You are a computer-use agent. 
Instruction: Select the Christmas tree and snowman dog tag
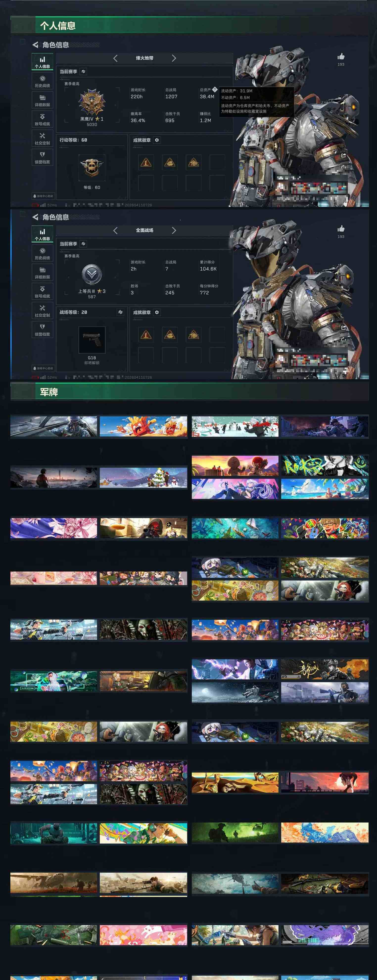coord(143,478)
